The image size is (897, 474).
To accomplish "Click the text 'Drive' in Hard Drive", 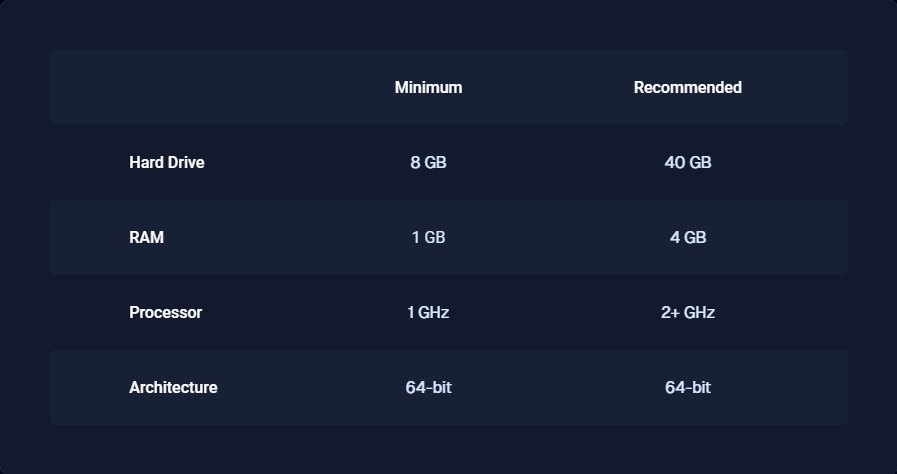I will (185, 162).
